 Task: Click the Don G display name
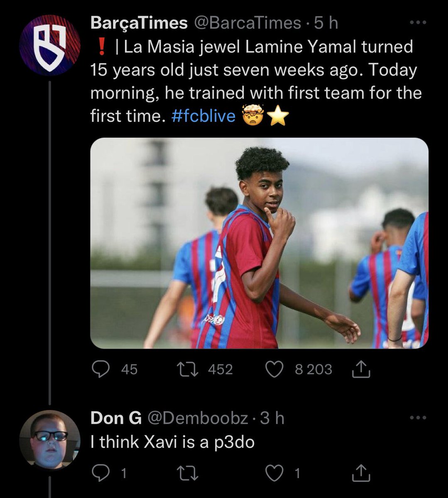116,418
